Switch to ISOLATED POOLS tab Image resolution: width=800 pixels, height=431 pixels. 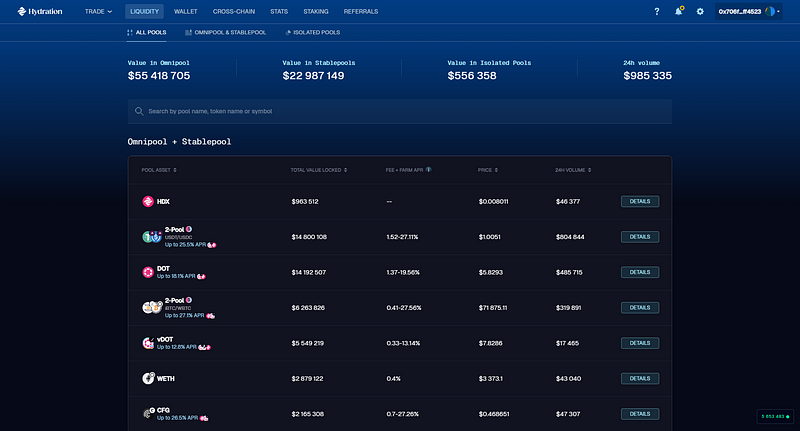(313, 32)
